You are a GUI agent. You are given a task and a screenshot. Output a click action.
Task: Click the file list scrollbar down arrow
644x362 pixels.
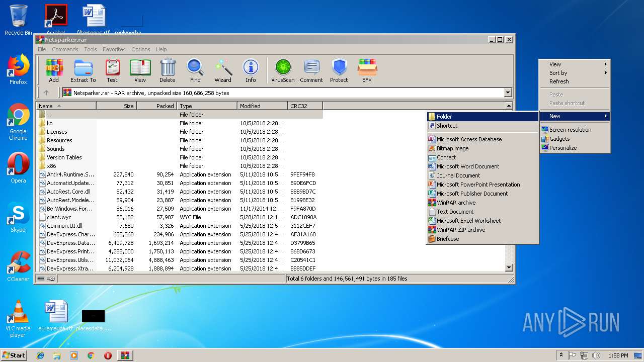click(x=509, y=268)
